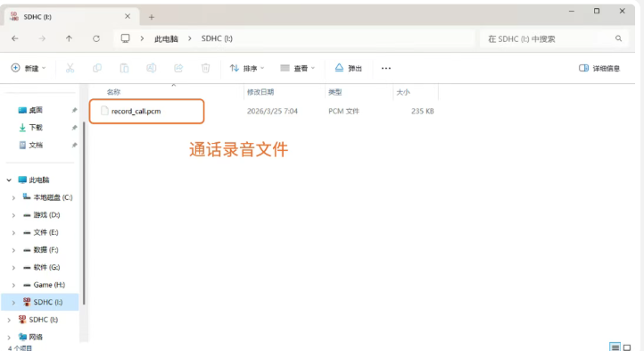The image size is (644, 351).
Task: Click the navigation pane vertical scrollbar
Action: click(84, 213)
